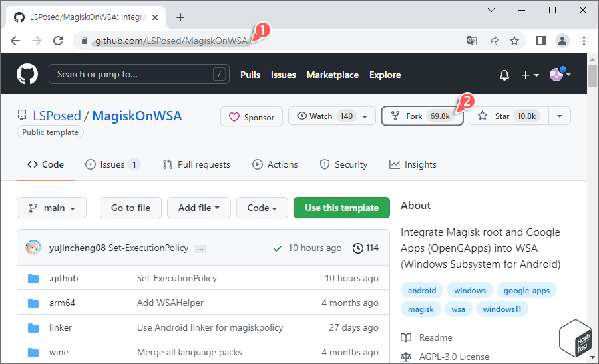Click Use this template button
This screenshot has width=599, height=364.
[341, 208]
